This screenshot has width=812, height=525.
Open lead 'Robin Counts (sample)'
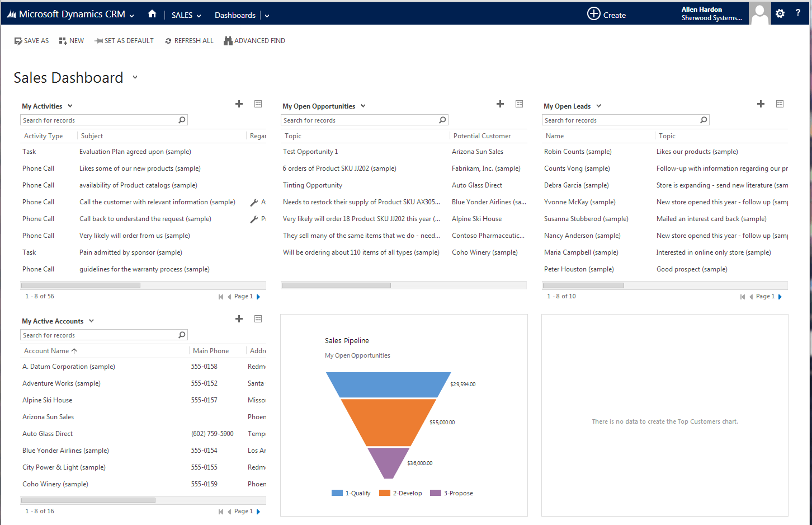click(578, 152)
